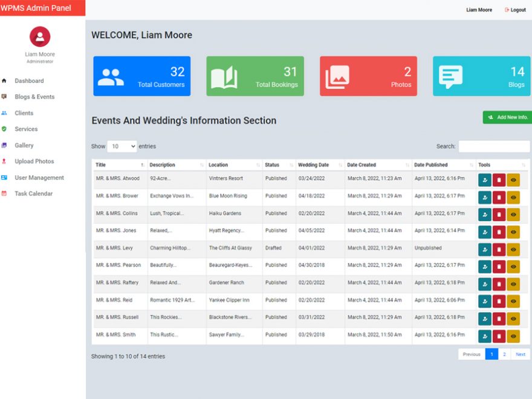Image resolution: width=532 pixels, height=399 pixels.
Task: Click the Add New Info button
Action: coord(508,116)
